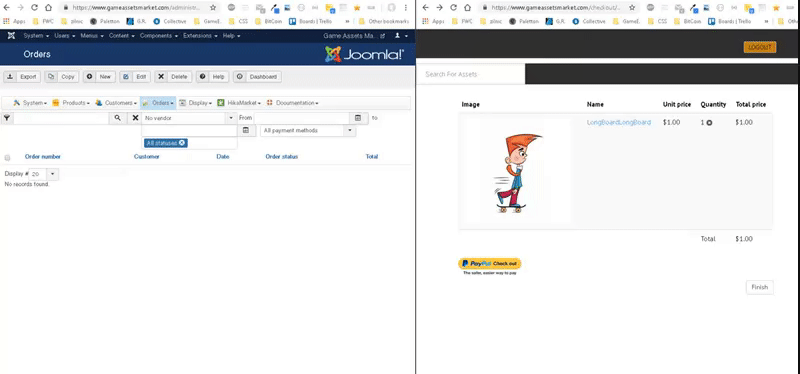The width and height of the screenshot is (800, 374).
Task: Click the user account icon in Joomla top bar
Action: [397, 36]
